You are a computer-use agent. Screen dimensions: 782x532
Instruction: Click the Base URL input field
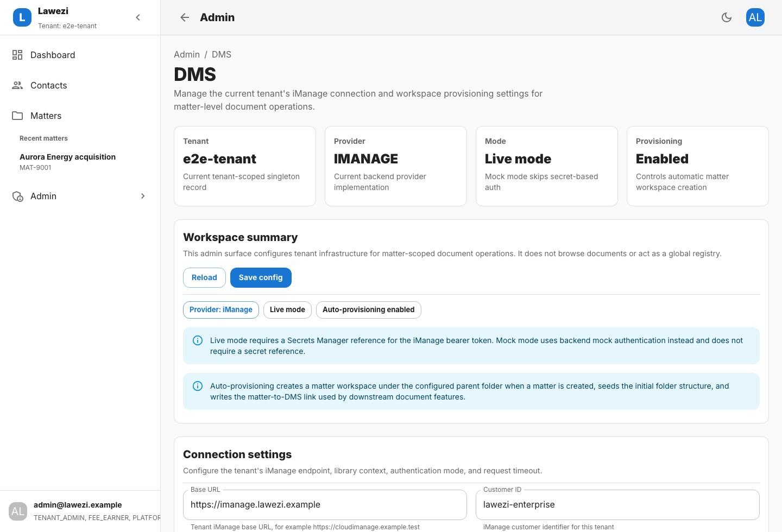(x=325, y=504)
